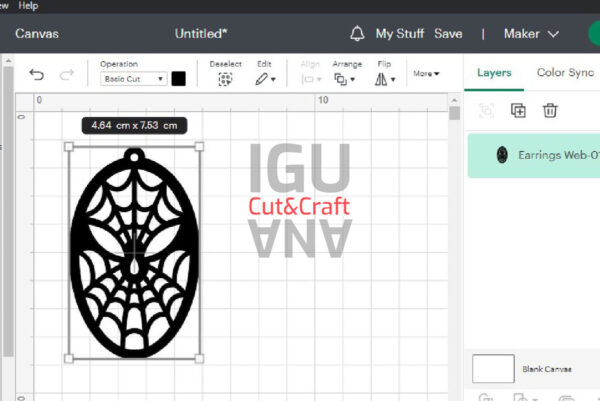Open the Edit pencil tool menu

coord(264,78)
